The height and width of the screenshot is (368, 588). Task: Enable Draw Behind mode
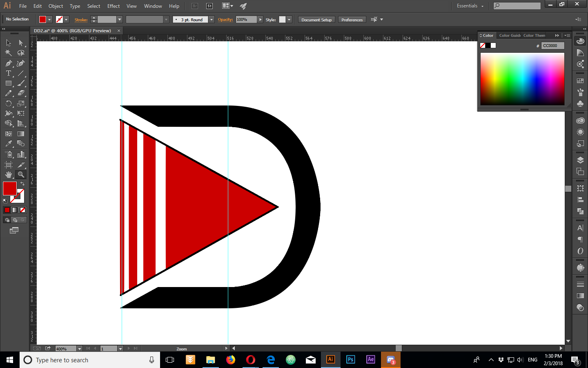[x=15, y=220]
